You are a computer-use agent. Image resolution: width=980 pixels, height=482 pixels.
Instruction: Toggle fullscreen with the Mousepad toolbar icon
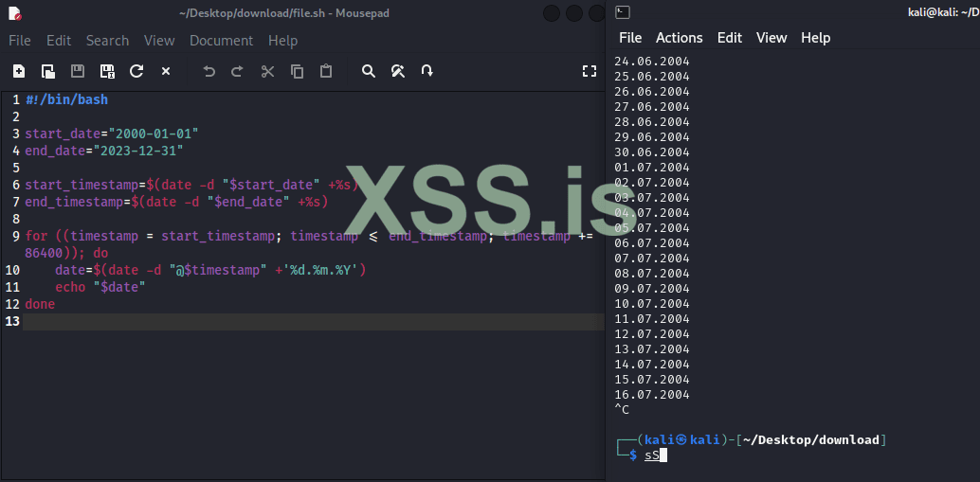[589, 71]
